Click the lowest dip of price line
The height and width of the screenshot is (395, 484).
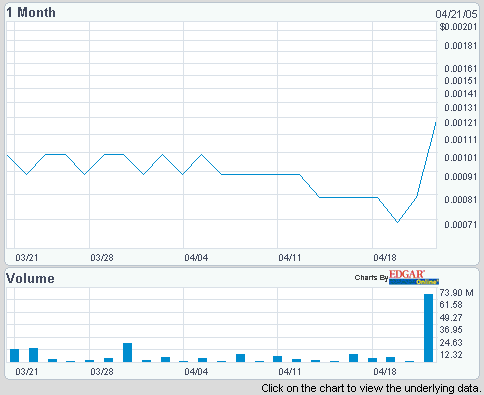point(397,222)
